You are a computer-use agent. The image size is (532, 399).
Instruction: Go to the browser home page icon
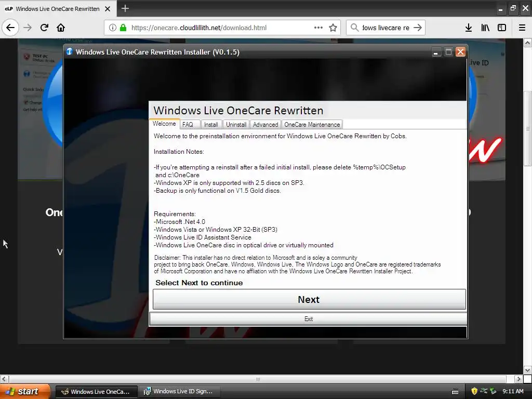(x=61, y=28)
